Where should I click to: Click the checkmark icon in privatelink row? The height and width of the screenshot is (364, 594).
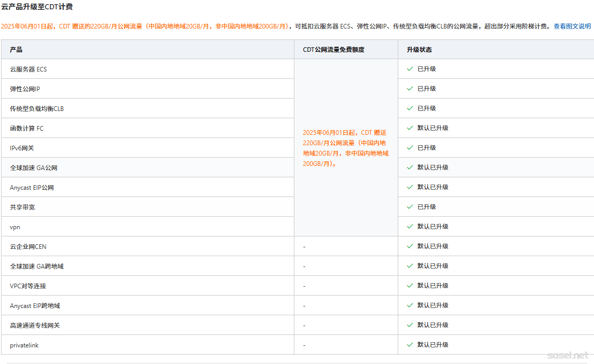410,345
